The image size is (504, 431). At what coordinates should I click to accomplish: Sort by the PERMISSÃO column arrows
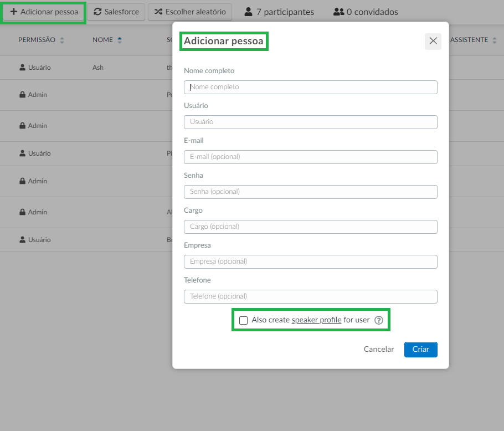[x=62, y=40]
